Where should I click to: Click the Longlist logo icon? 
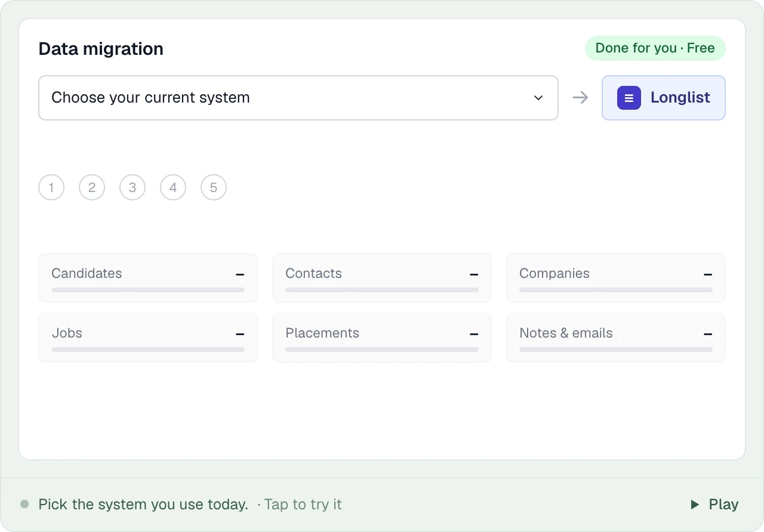coord(629,98)
